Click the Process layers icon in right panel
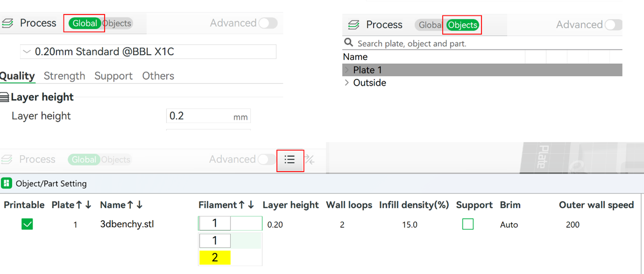The height and width of the screenshot is (274, 644). pos(354,25)
